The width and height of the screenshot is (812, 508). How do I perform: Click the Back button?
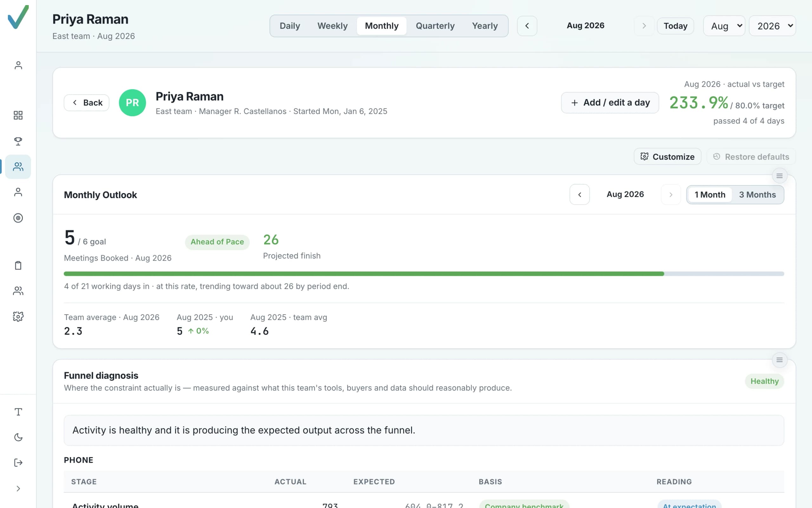(x=87, y=103)
